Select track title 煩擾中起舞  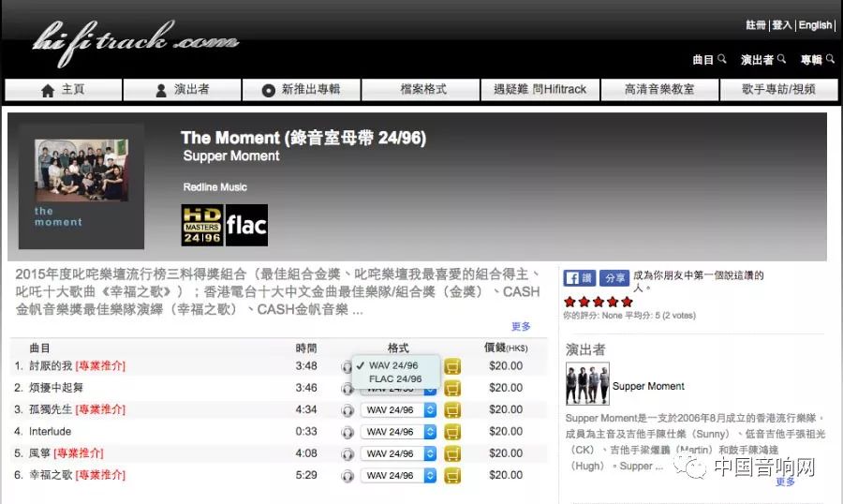tap(56, 388)
